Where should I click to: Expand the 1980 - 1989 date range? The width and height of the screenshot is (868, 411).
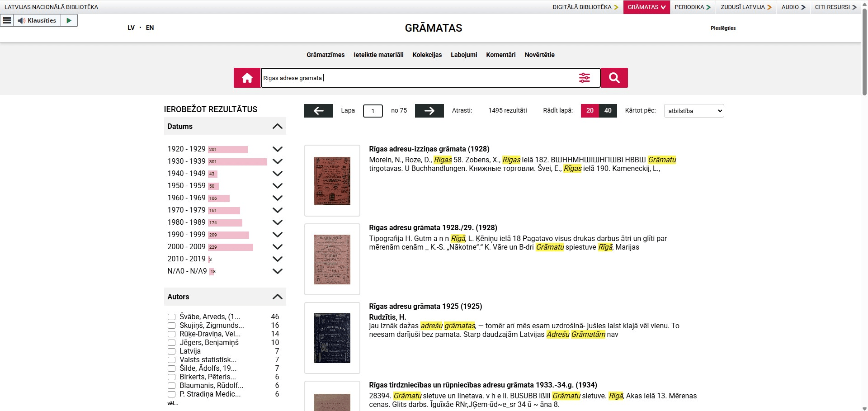278,222
